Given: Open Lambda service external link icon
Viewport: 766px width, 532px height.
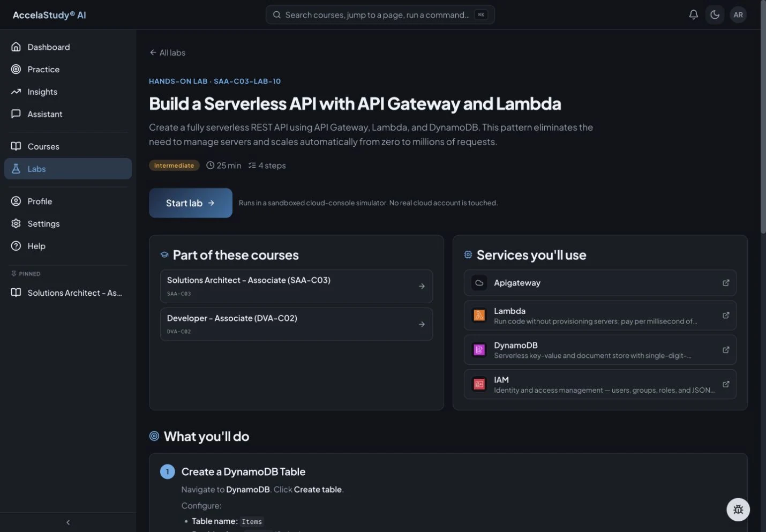Looking at the screenshot, I should [x=726, y=316].
